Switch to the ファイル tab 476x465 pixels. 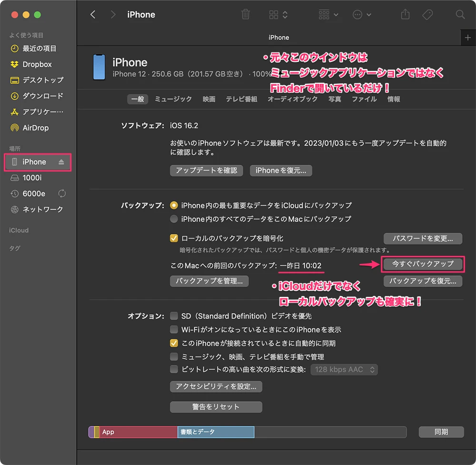tap(364, 99)
